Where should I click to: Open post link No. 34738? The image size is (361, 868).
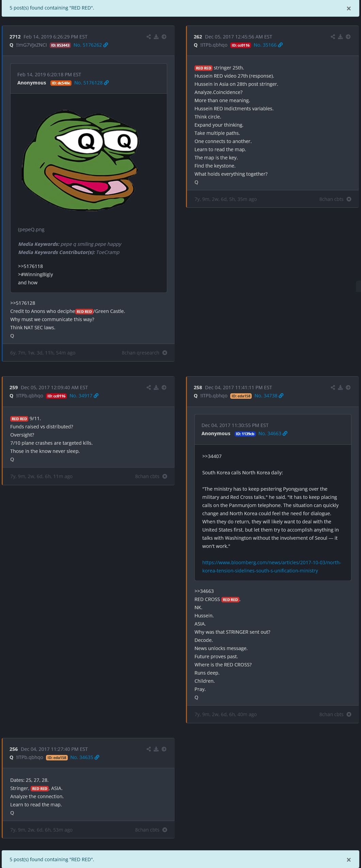(x=266, y=396)
